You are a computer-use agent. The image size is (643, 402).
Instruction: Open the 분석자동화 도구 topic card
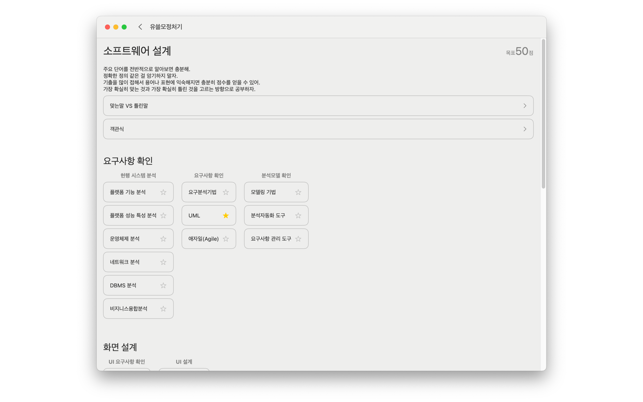coord(268,215)
